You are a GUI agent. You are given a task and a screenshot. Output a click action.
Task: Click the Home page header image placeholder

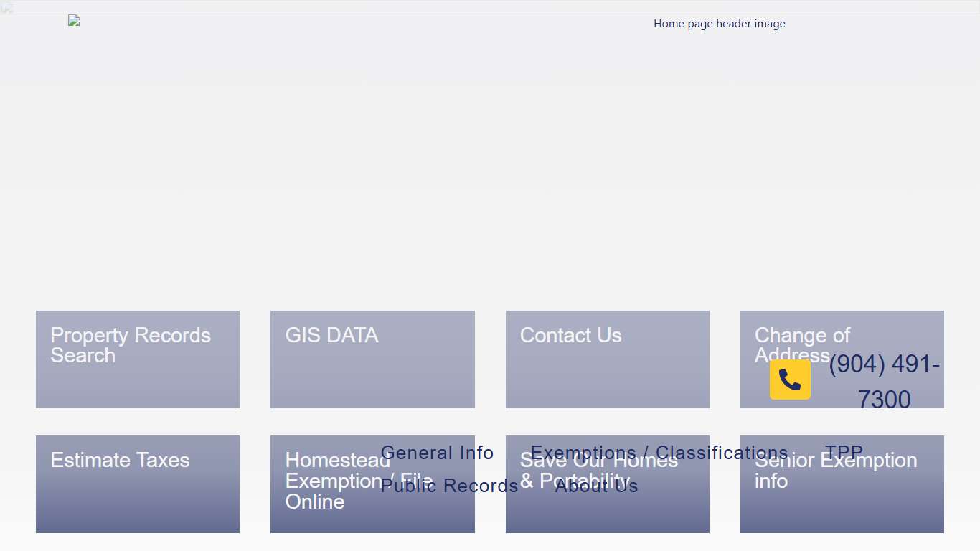(719, 24)
